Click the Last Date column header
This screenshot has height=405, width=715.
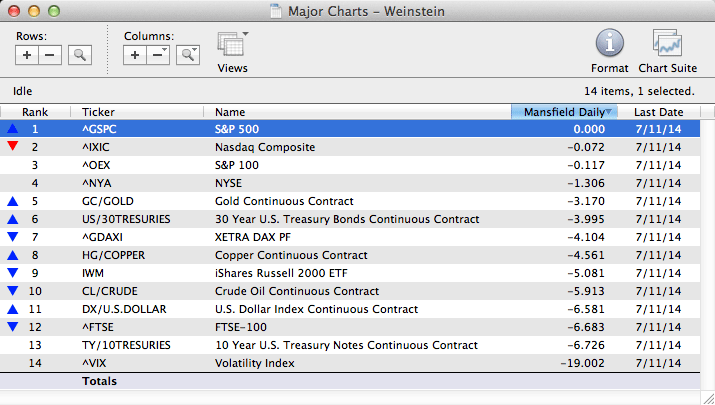658,112
